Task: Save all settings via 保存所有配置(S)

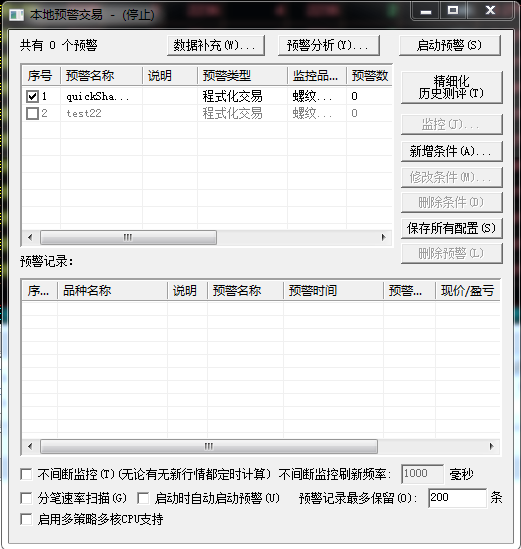Action: pos(452,228)
